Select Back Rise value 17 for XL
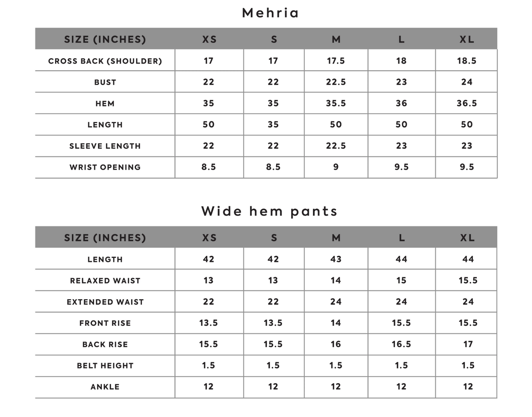 click(x=468, y=344)
